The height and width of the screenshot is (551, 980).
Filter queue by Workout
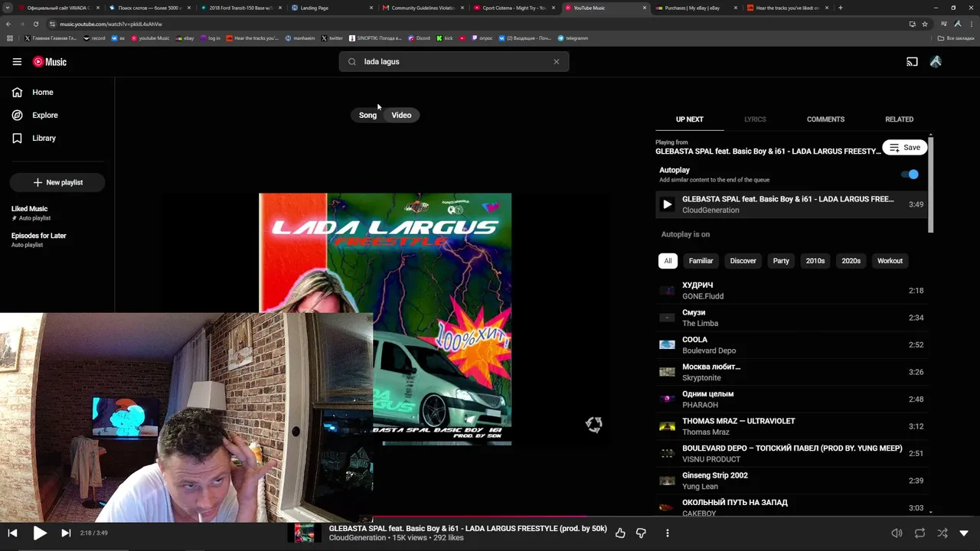pyautogui.click(x=890, y=261)
